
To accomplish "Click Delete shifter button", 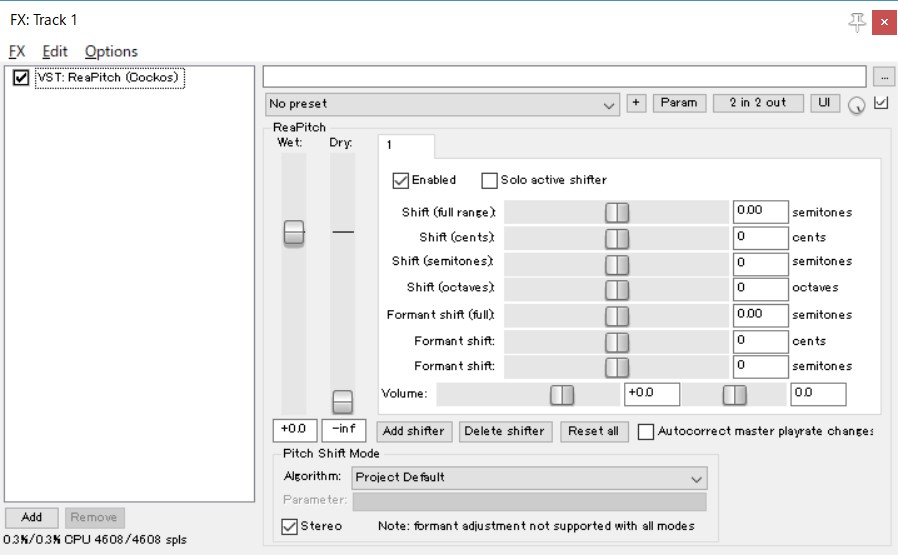I will [x=505, y=431].
